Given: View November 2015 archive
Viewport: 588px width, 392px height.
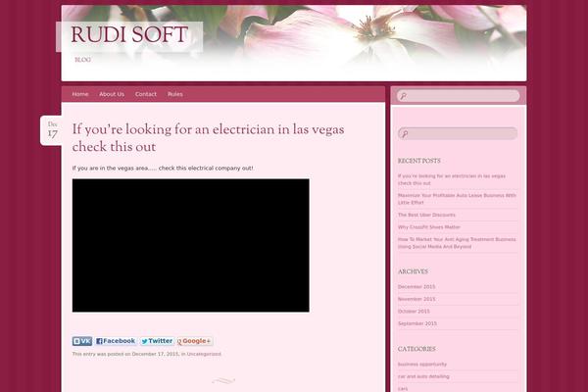Looking at the screenshot, I should pos(416,299).
